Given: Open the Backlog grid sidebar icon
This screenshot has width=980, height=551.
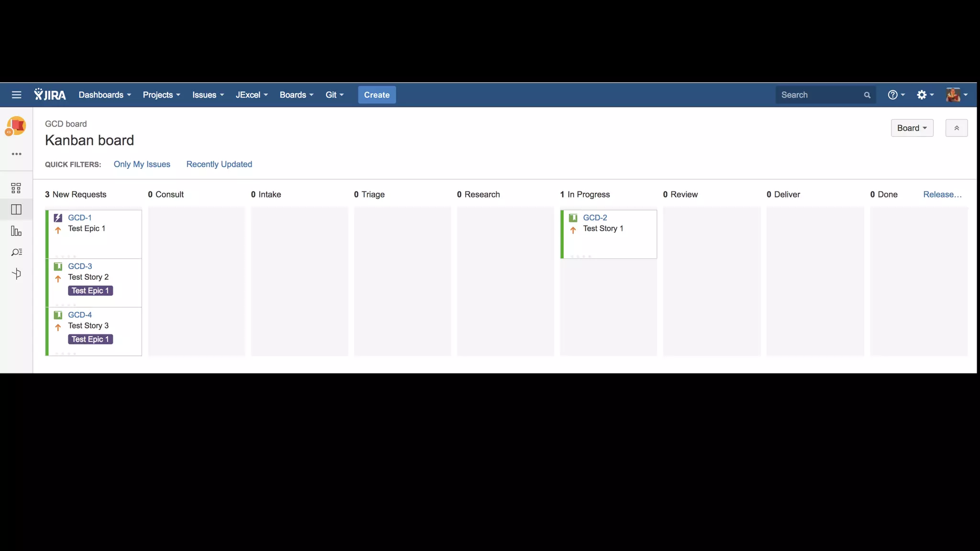Looking at the screenshot, I should [x=16, y=188].
